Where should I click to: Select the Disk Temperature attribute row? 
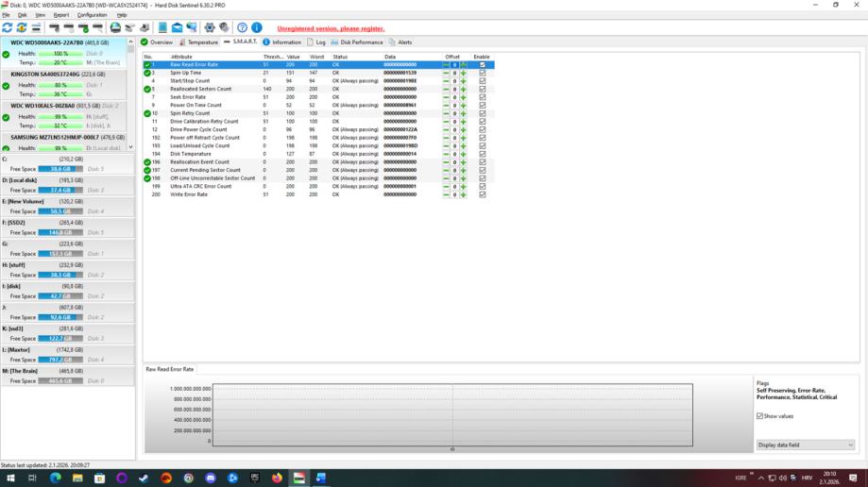(318, 154)
